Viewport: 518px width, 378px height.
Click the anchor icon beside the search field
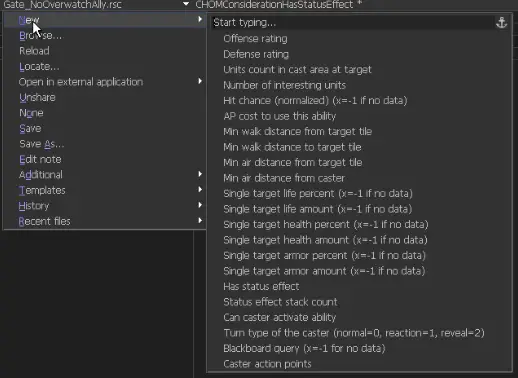point(501,23)
